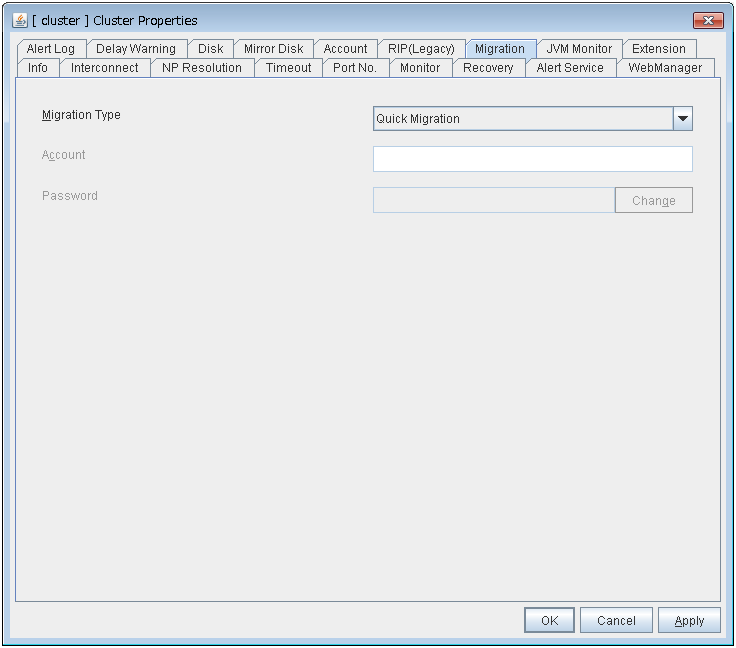
Task: Open the Quick Migration combo box
Action: [x=523, y=119]
